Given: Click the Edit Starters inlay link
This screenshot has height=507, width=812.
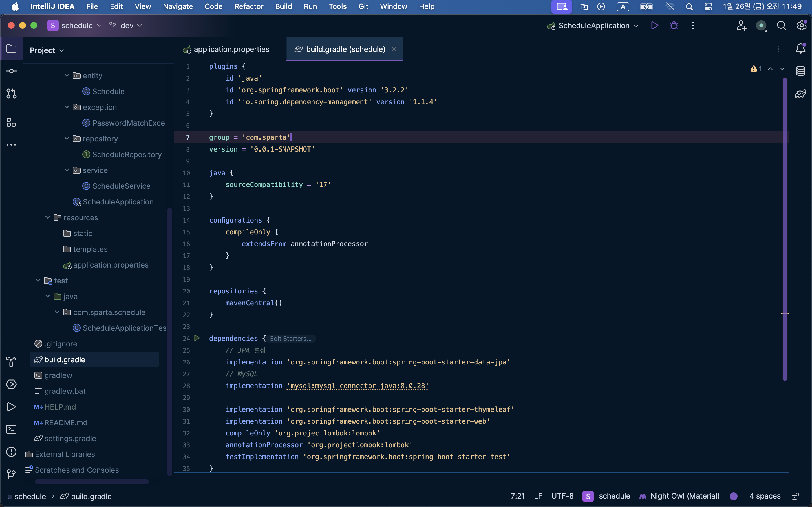Looking at the screenshot, I should (291, 339).
